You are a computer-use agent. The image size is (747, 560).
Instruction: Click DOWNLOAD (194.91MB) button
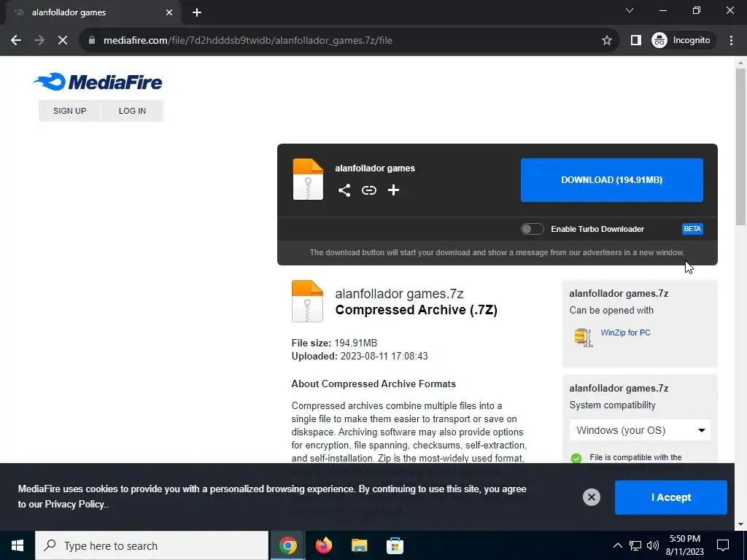612,180
